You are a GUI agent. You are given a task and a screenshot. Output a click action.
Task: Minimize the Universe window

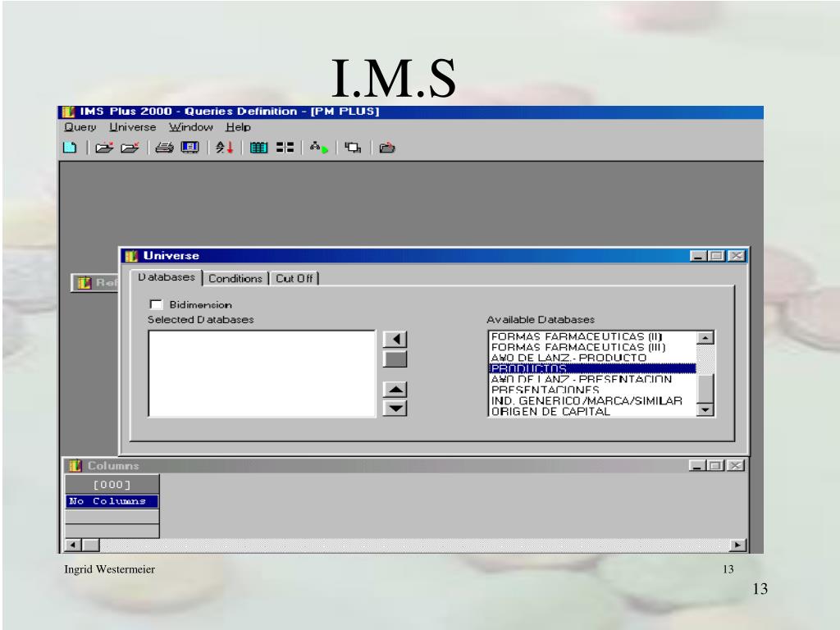click(697, 256)
